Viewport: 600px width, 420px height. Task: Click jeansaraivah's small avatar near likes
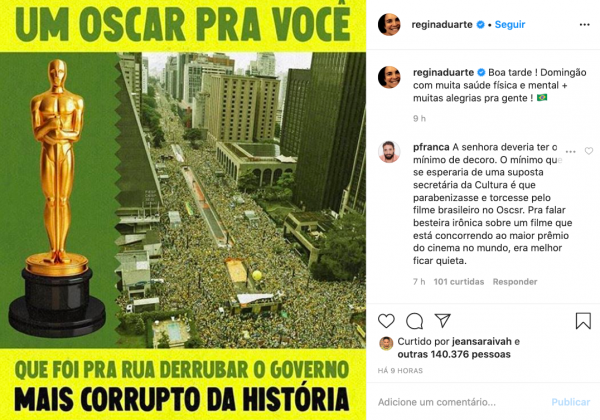point(386,343)
